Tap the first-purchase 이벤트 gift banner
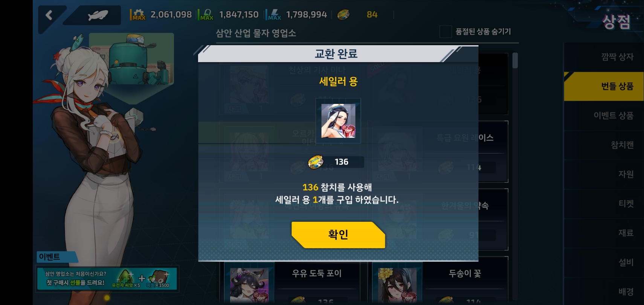644x305 pixels. click(107, 279)
